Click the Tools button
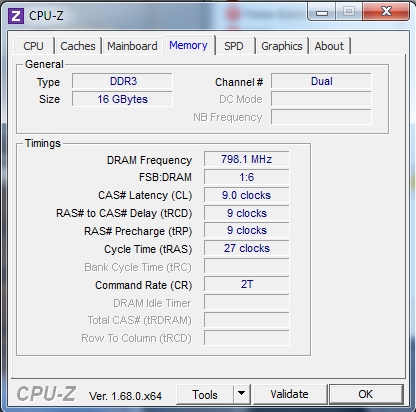This screenshot has height=412, width=416. coord(205,395)
